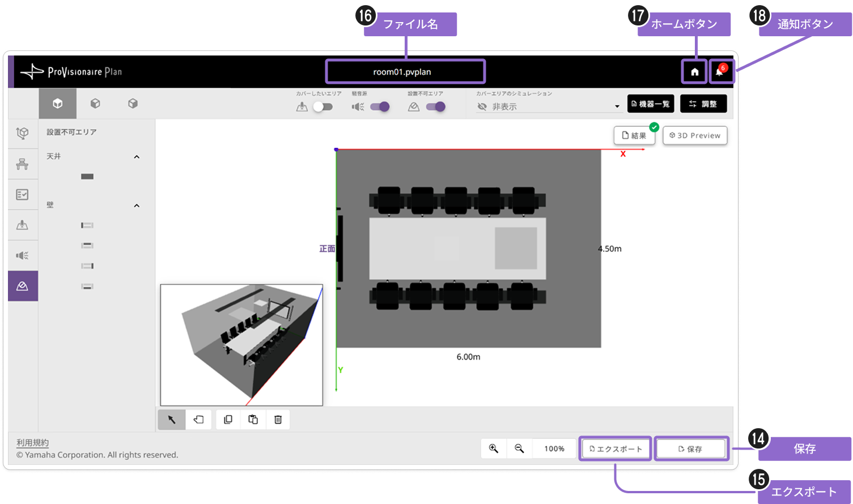Image resolution: width=853 pixels, height=504 pixels.
Task: Click the tag-shaped tool beside the arrow
Action: (x=198, y=420)
